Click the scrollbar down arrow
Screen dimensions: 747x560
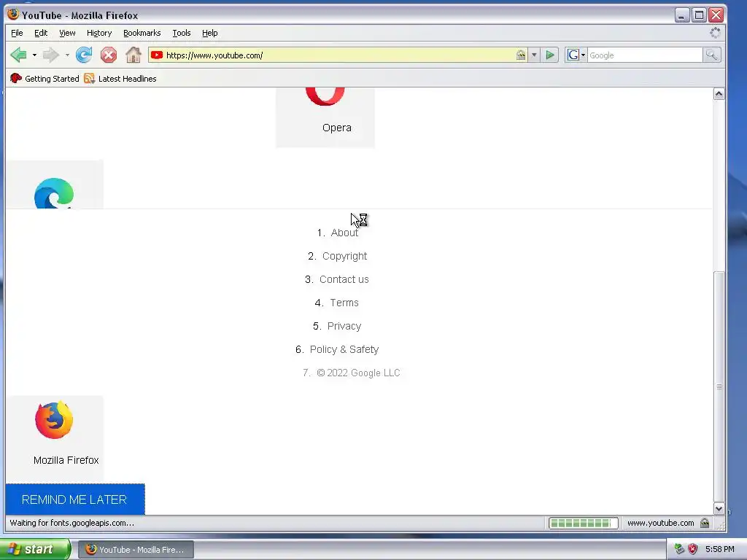(719, 508)
